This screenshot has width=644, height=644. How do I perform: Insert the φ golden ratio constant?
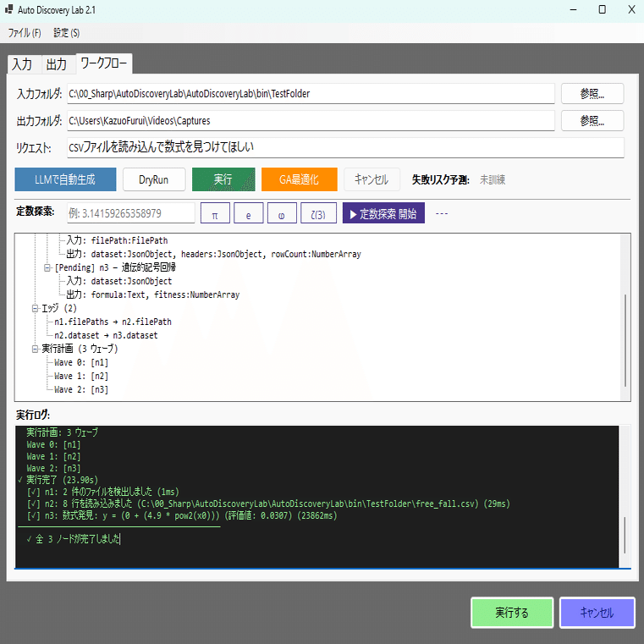pyautogui.click(x=282, y=213)
